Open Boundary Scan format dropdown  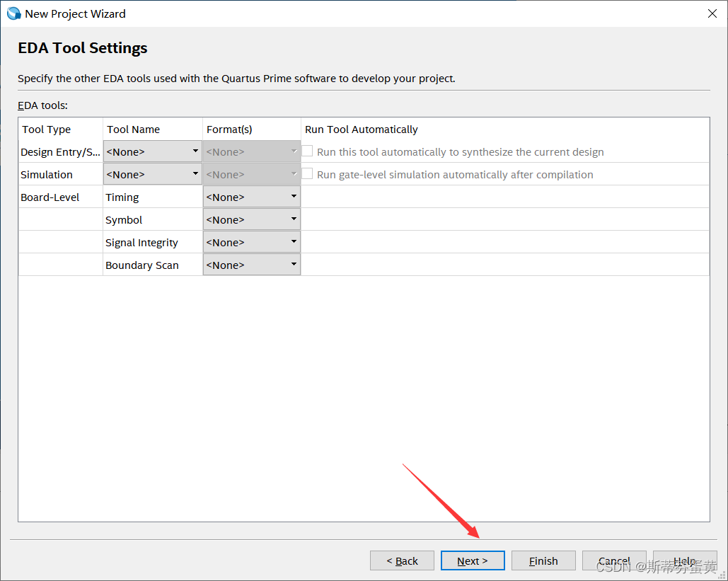click(252, 265)
